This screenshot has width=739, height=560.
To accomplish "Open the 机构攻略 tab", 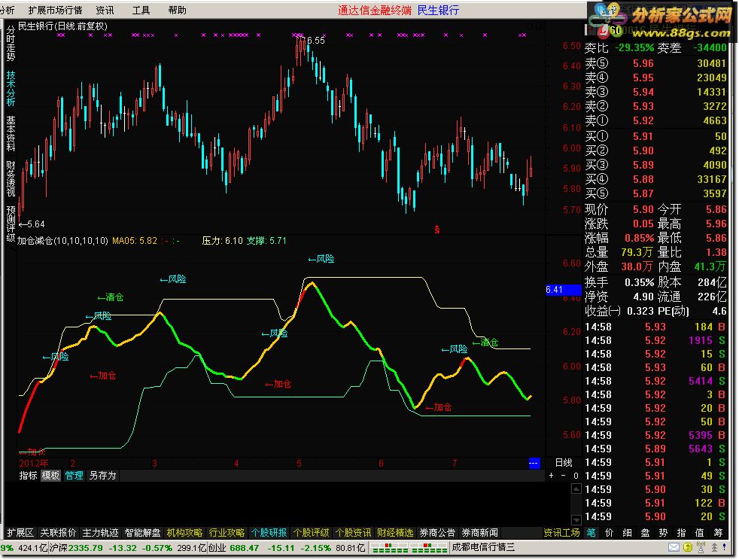I will 184,533.
